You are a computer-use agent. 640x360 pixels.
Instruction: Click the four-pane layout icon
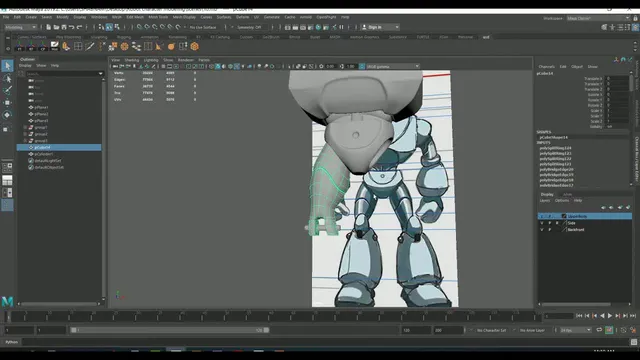pyautogui.click(x=7, y=167)
